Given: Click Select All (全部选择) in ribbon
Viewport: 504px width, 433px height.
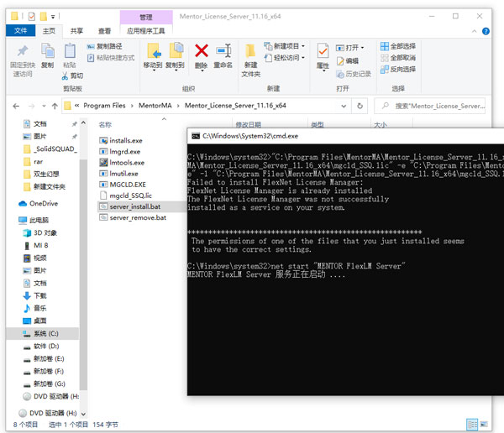Looking at the screenshot, I should tap(397, 46).
